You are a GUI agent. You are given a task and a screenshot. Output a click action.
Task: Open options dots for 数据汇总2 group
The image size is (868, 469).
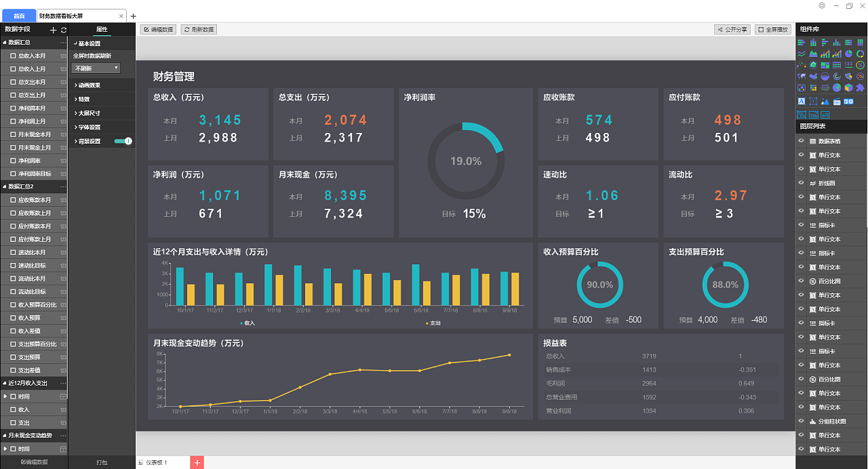(63, 186)
